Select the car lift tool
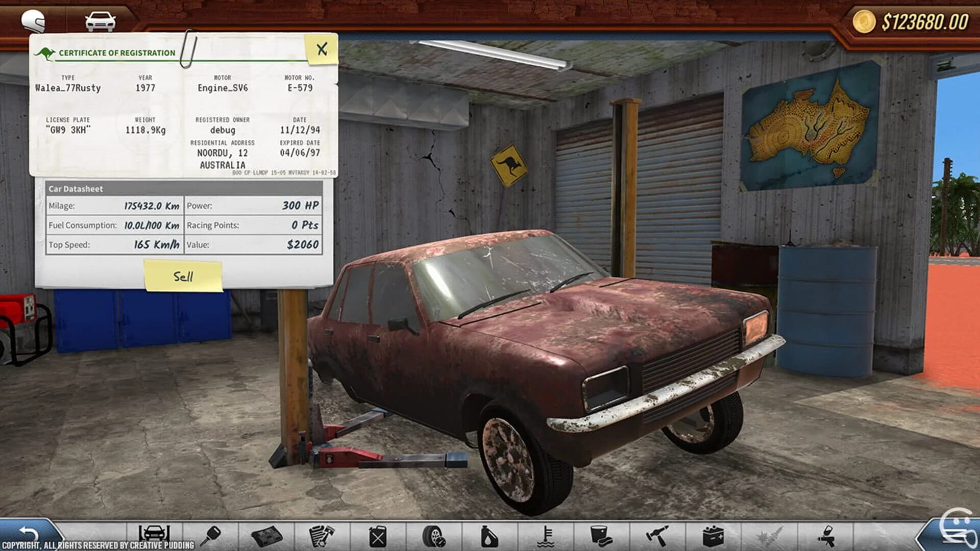Image resolution: width=980 pixels, height=551 pixels. (x=153, y=534)
